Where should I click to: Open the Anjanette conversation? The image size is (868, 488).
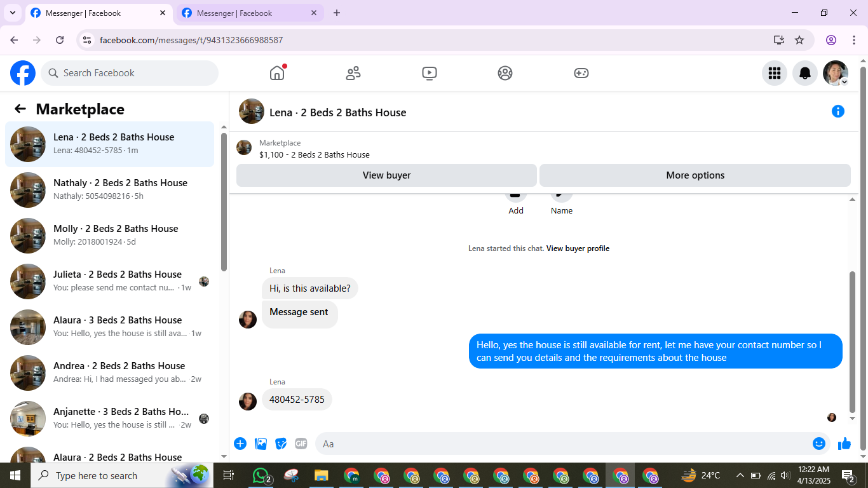[x=109, y=419]
